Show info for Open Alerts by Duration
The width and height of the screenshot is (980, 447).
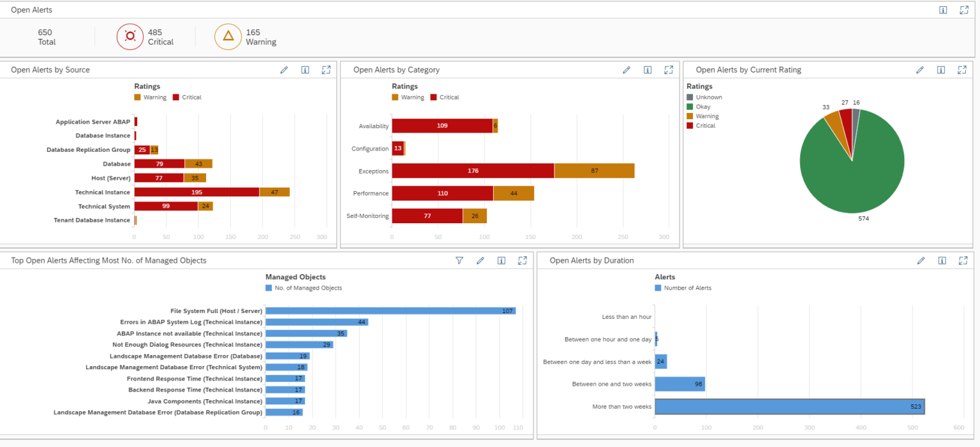pos(942,260)
